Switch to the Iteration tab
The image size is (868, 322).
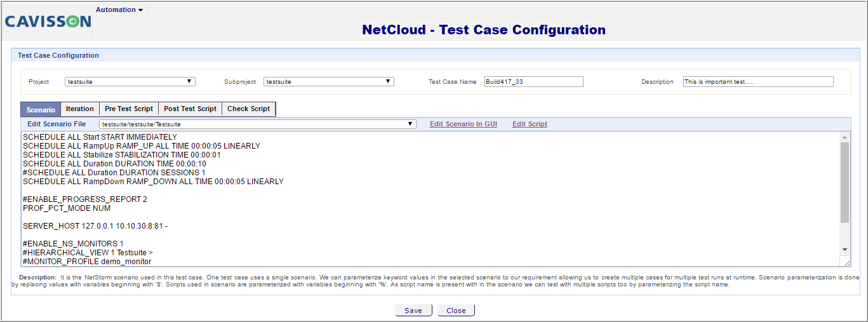(80, 109)
